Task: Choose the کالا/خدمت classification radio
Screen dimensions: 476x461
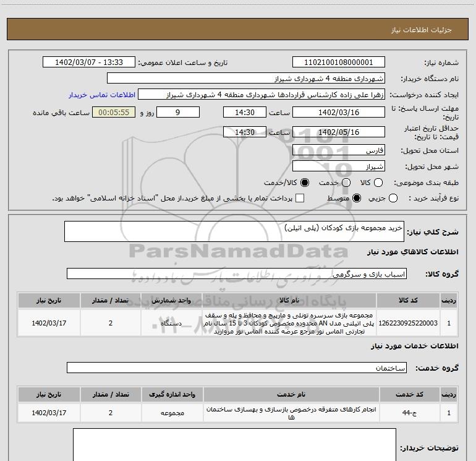Action: [x=303, y=183]
